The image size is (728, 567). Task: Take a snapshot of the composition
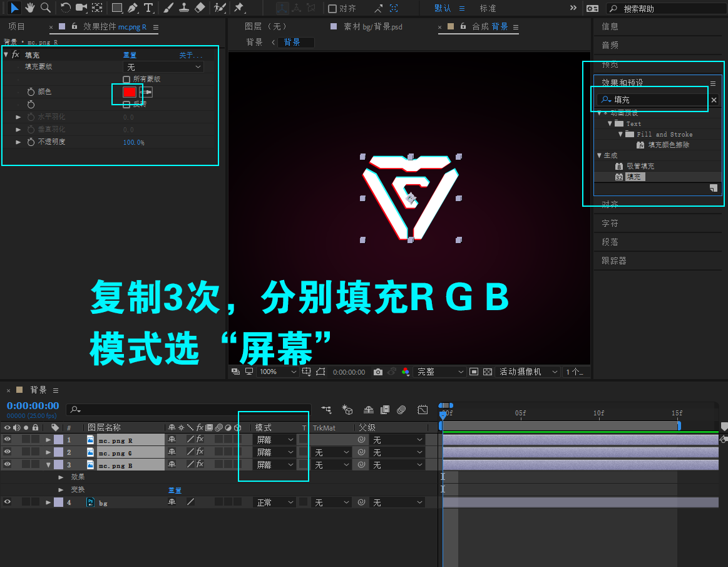[378, 372]
